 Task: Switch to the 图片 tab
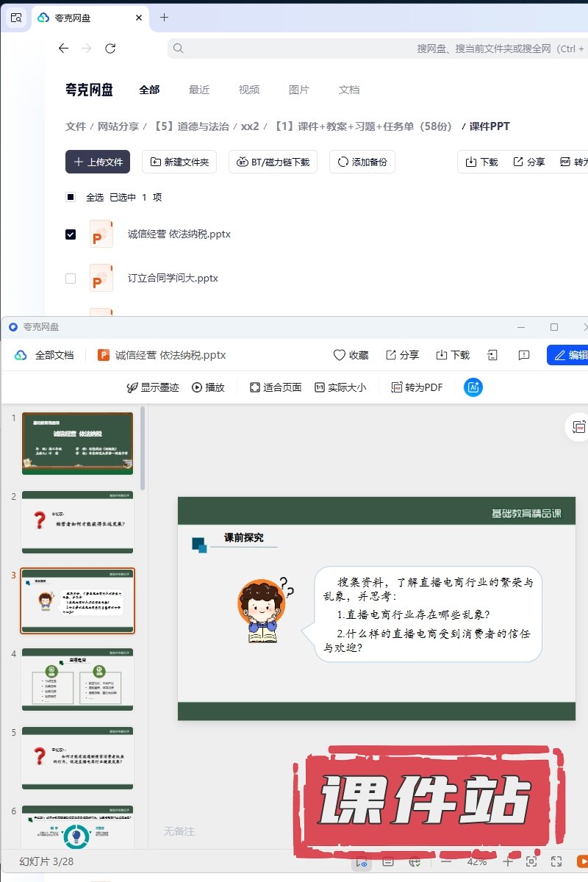299,90
